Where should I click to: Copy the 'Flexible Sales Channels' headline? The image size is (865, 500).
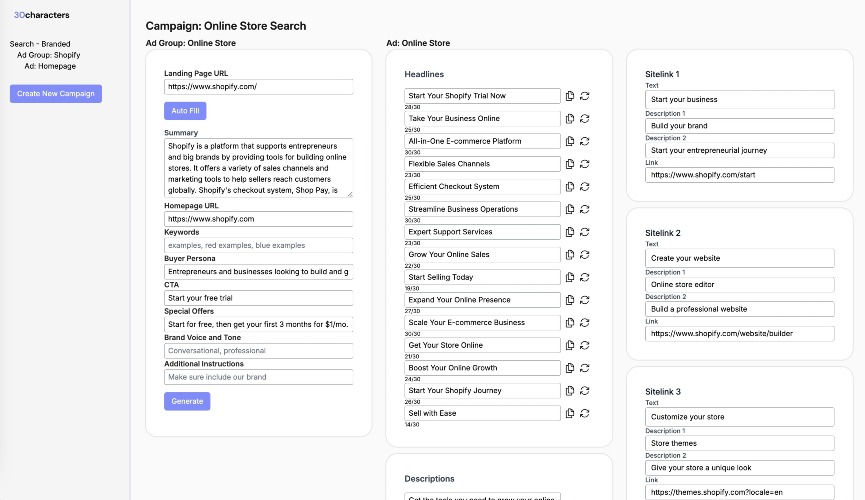(x=570, y=164)
